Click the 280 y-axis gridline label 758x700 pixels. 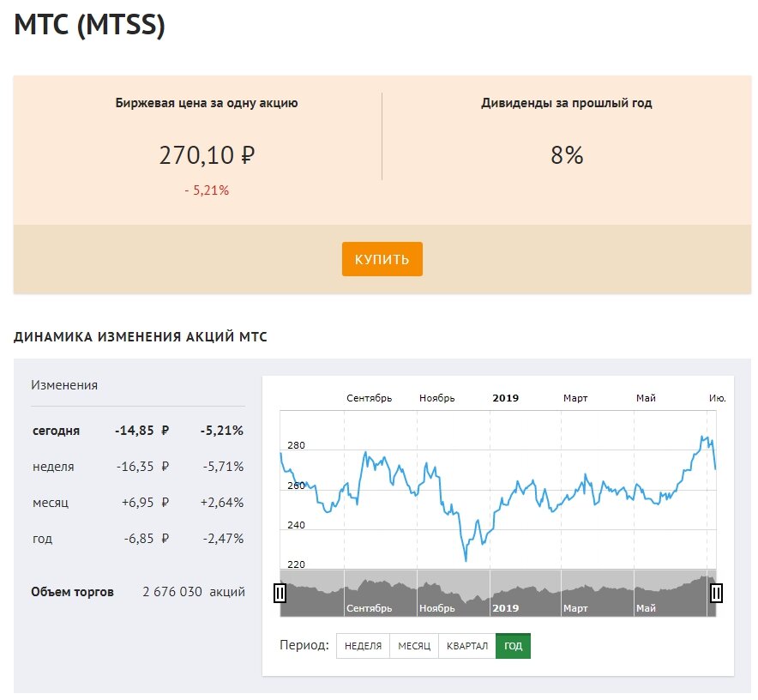(296, 445)
